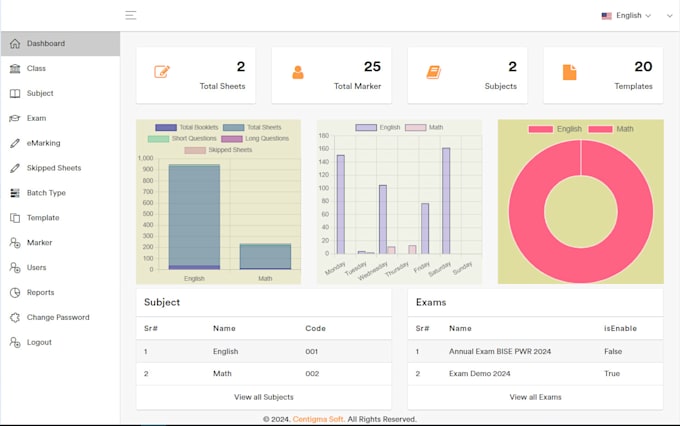Click the eMarking pencil icon
680x426 pixels.
pyautogui.click(x=15, y=143)
